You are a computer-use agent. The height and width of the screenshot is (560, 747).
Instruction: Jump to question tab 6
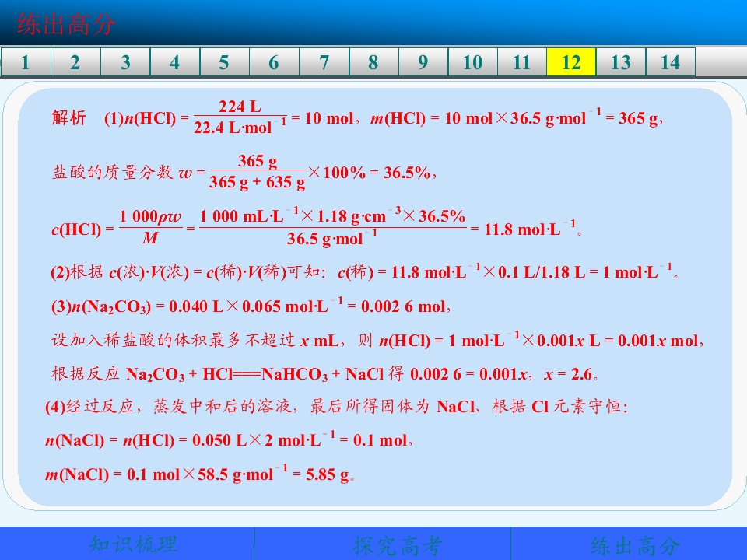pos(274,62)
